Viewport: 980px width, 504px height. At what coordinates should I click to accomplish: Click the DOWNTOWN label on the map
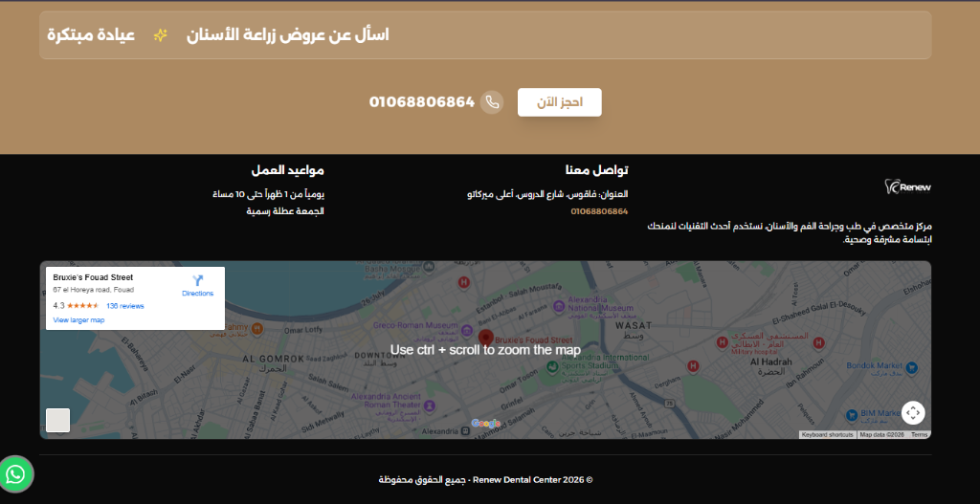[376, 356]
